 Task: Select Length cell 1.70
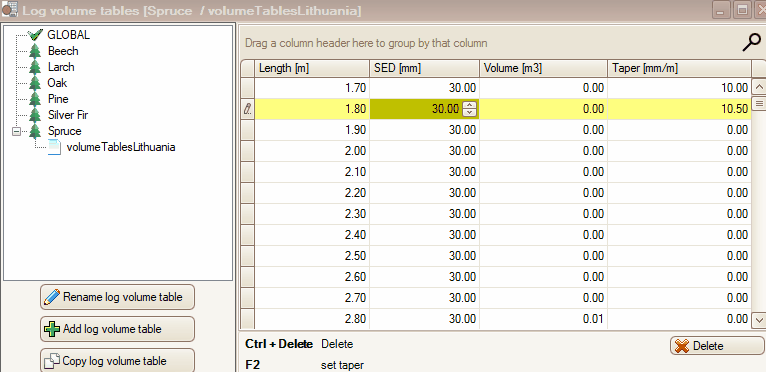coord(312,88)
